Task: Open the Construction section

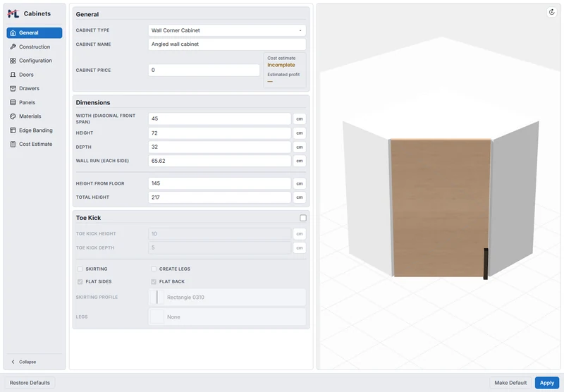Action: point(34,47)
